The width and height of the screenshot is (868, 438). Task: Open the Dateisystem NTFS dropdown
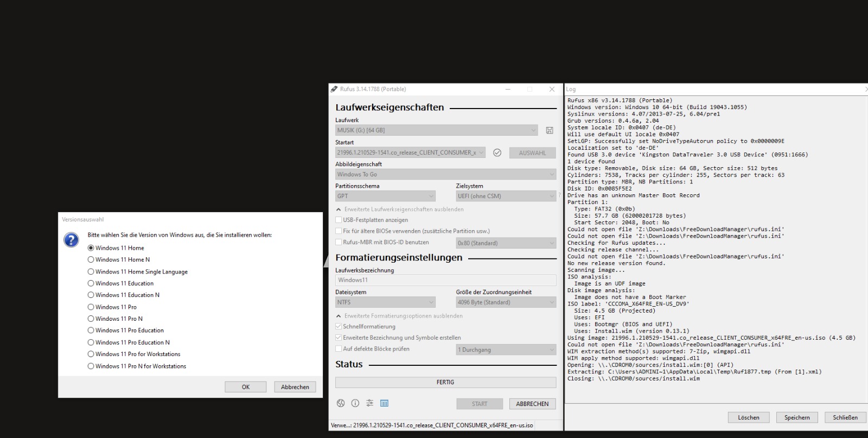(385, 302)
